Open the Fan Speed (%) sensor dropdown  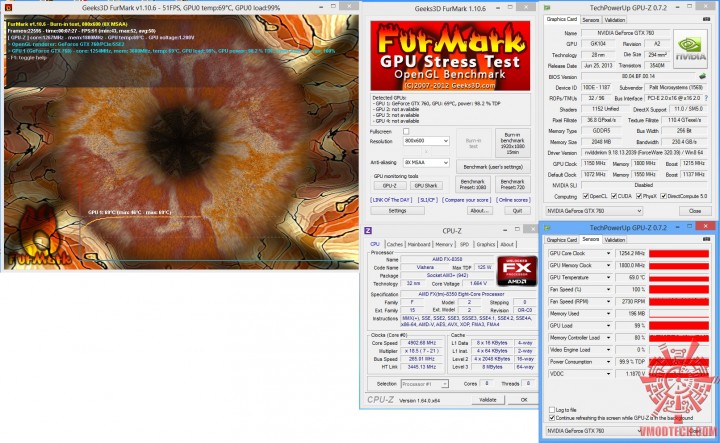608,290
